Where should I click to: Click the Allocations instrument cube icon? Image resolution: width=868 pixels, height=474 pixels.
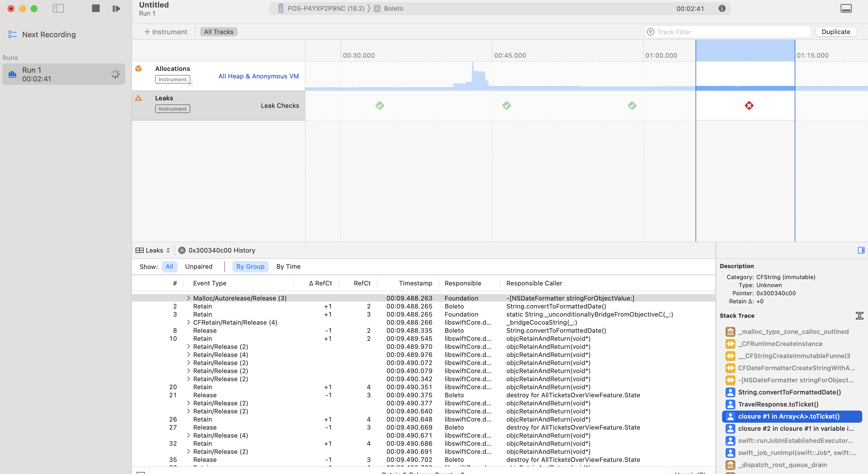[138, 69]
